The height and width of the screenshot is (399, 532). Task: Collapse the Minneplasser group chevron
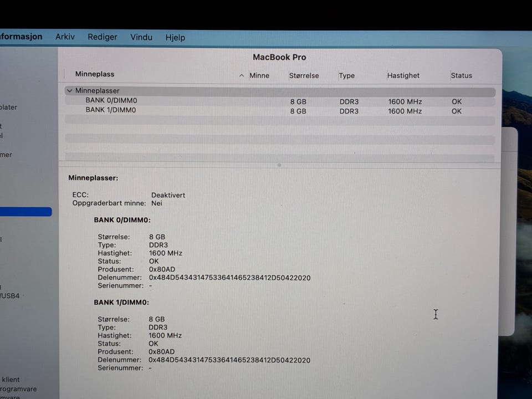(70, 90)
